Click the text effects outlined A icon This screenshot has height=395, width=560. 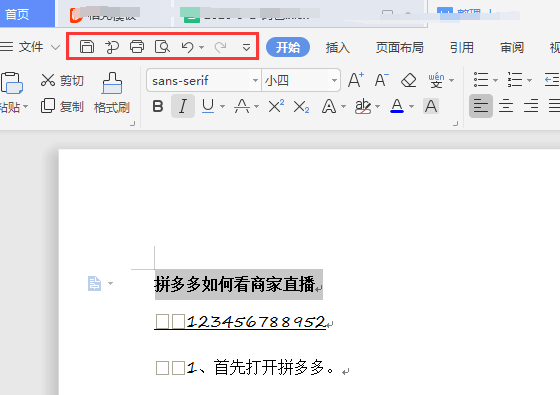(329, 106)
